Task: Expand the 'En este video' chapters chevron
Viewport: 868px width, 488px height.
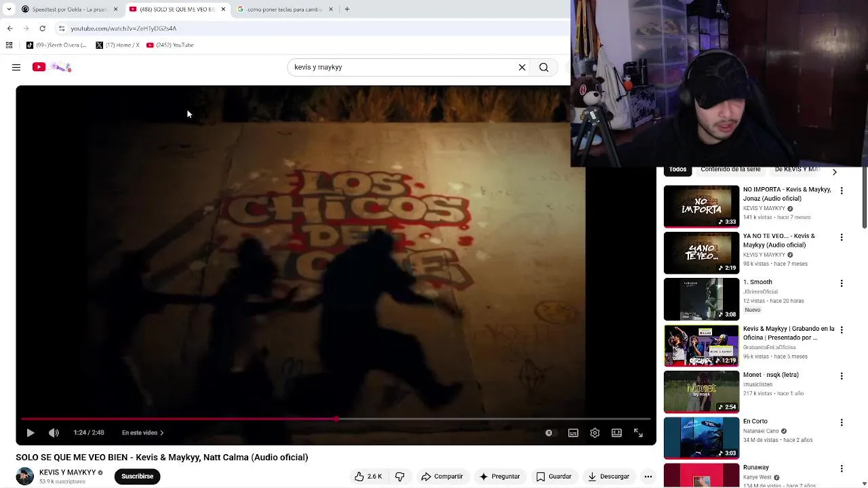Action: tap(161, 432)
